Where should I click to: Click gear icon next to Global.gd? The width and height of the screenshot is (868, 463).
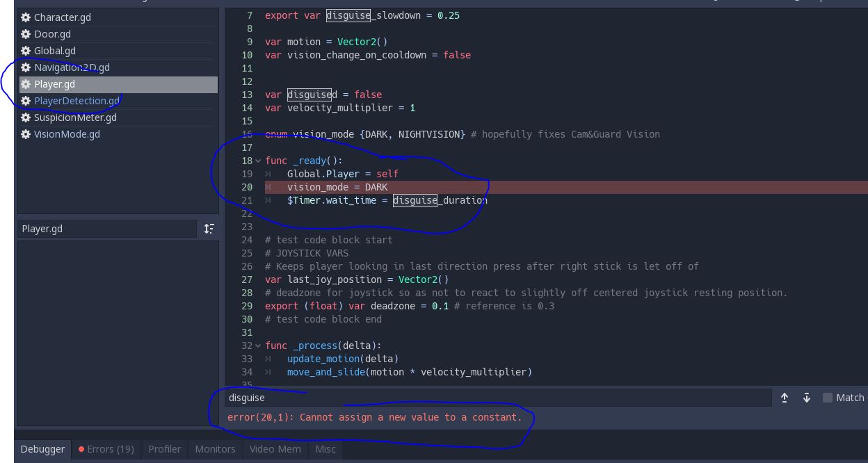(26, 51)
